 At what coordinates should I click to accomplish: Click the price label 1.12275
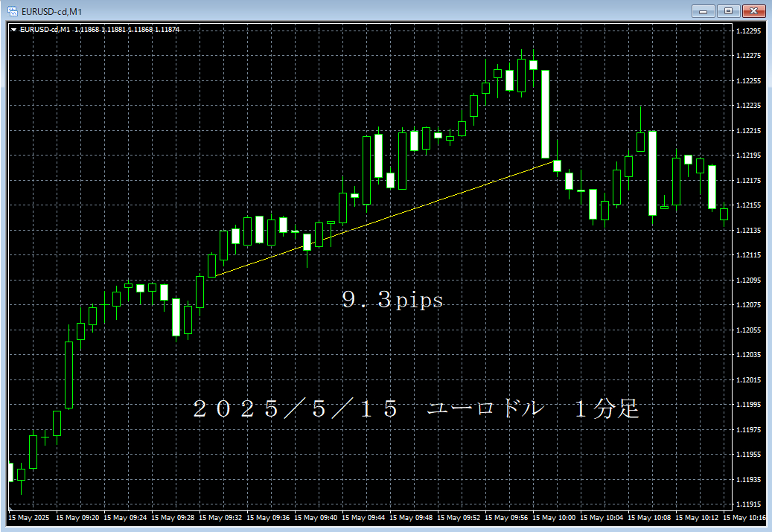click(748, 56)
